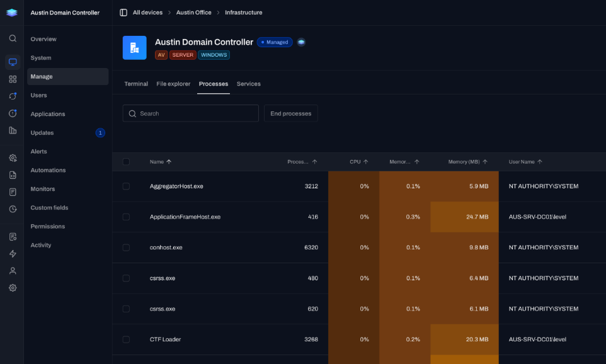Sort by Process ID column arrow
The image size is (606, 364).
314,162
